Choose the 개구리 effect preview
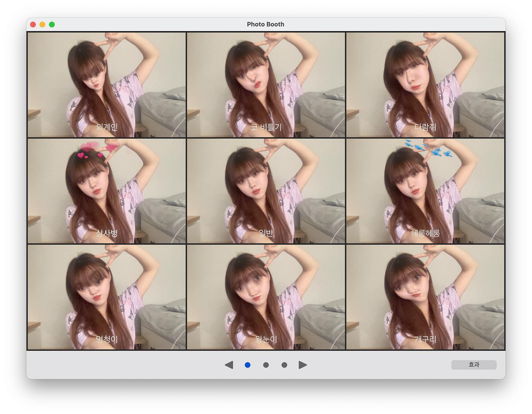The image size is (532, 414). 425,297
